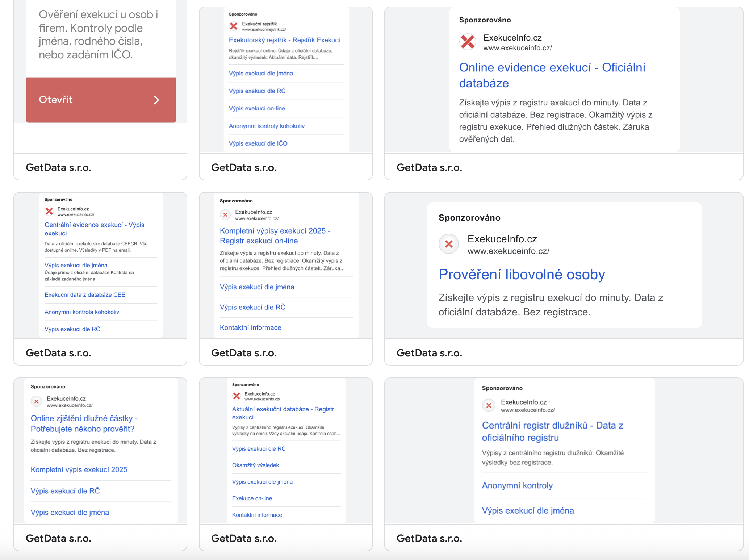Click the red X icon in Centrální evidence exekucí ad
This screenshot has height=560, width=749.
[x=49, y=211]
